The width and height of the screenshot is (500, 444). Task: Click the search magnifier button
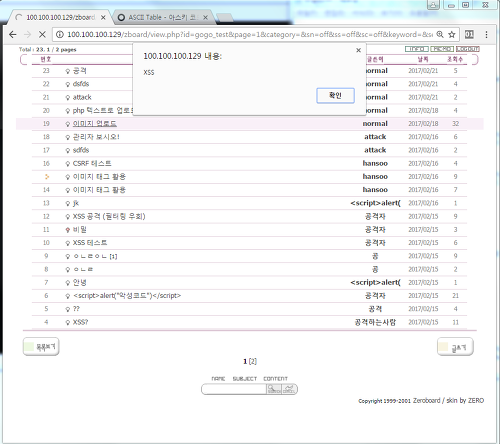(x=274, y=389)
